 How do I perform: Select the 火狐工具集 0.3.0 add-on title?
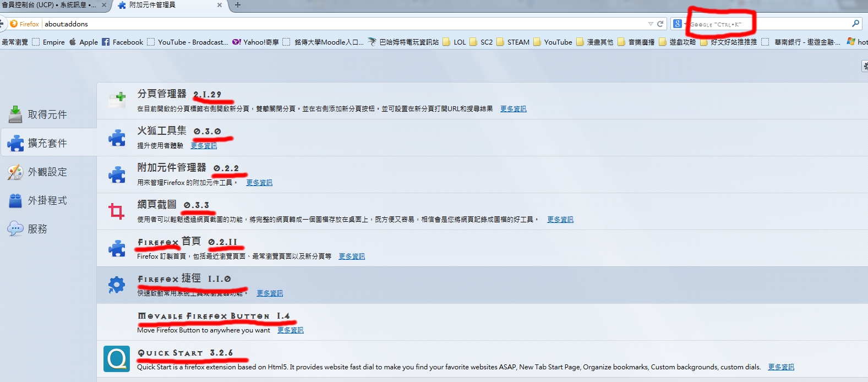179,131
